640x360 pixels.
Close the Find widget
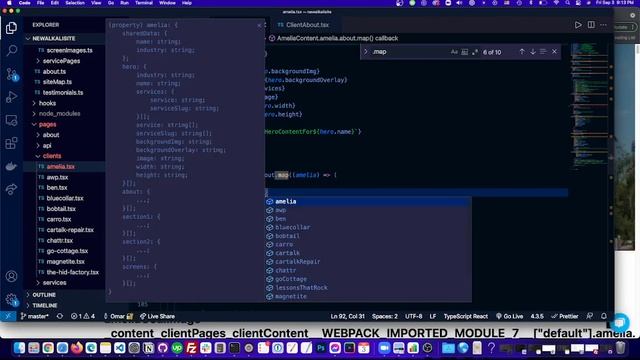[x=554, y=52]
